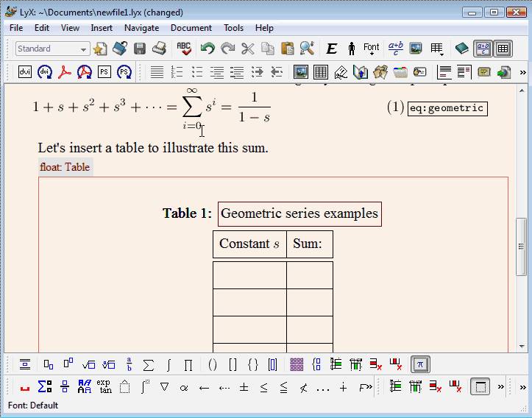The width and height of the screenshot is (532, 418).
Task: Insert a matrix from math toolbar
Action: pyautogui.click(x=297, y=364)
